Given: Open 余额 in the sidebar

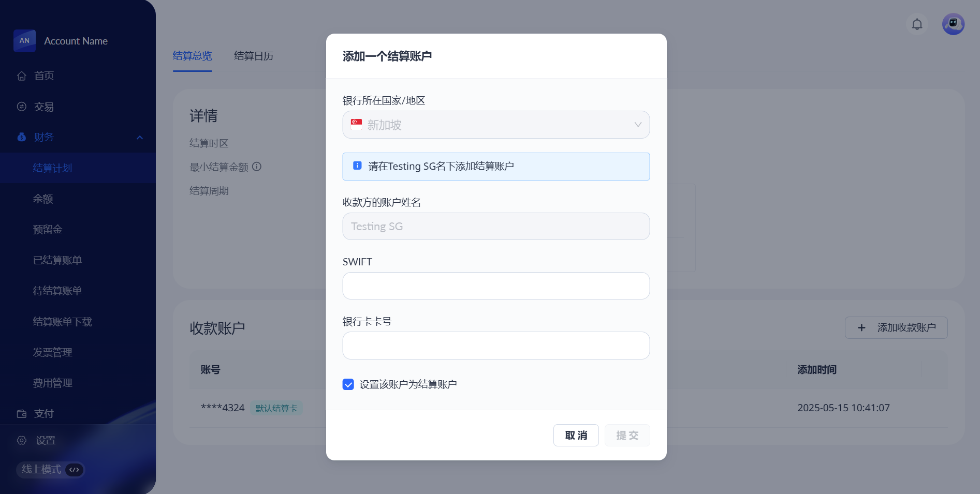Looking at the screenshot, I should [x=43, y=199].
